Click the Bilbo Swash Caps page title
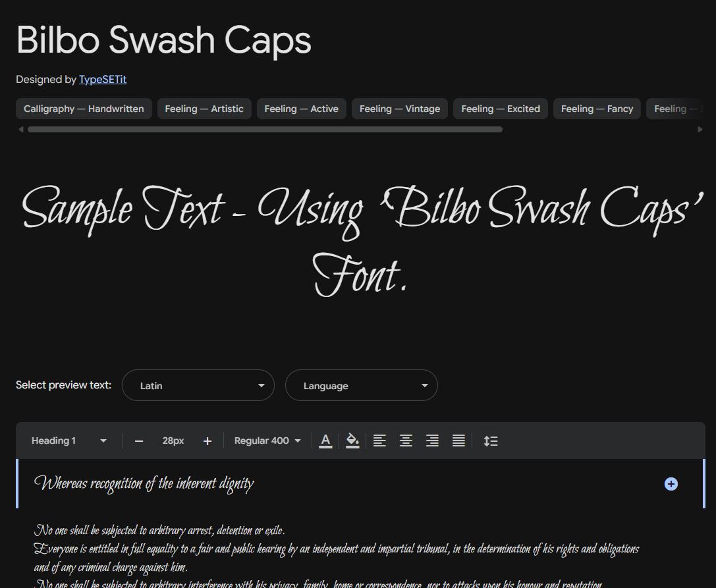 [164, 40]
